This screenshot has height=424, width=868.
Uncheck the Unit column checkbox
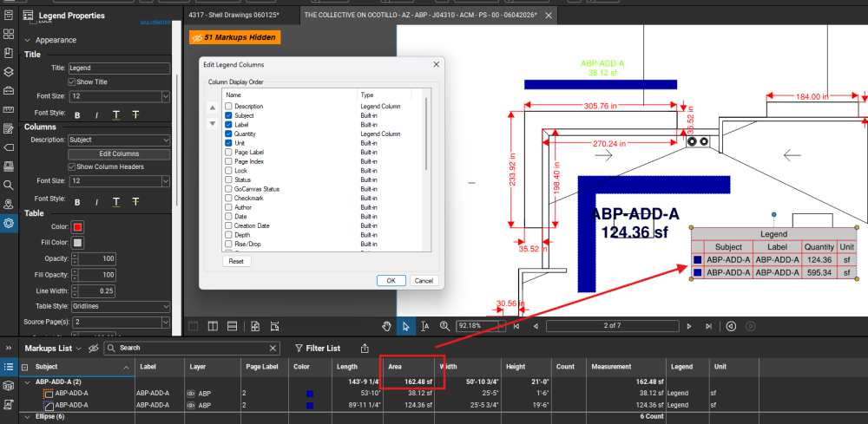[228, 143]
